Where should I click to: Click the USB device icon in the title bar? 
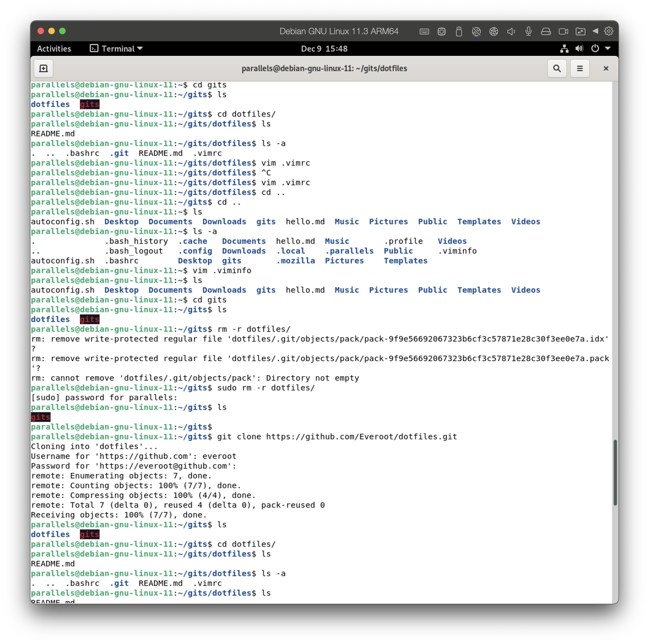pos(459,31)
